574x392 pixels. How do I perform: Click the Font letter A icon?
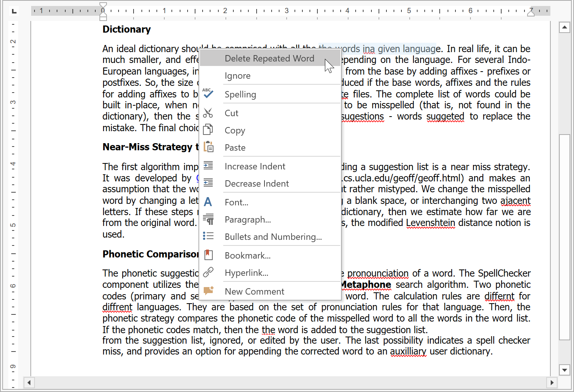pyautogui.click(x=208, y=202)
